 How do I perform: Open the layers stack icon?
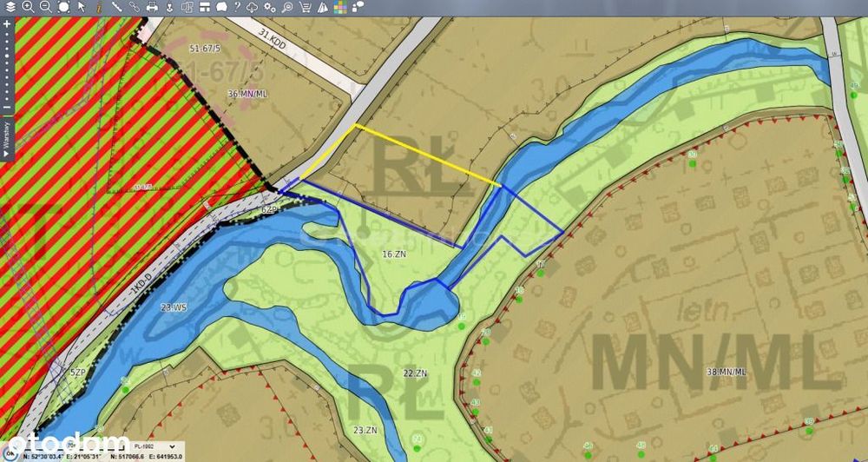click(x=10, y=7)
